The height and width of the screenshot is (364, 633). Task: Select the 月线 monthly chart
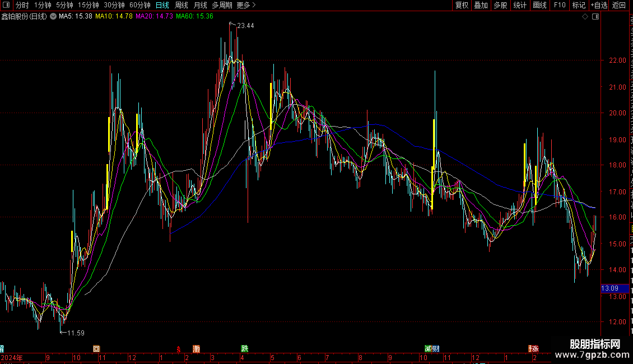pyautogui.click(x=200, y=5)
